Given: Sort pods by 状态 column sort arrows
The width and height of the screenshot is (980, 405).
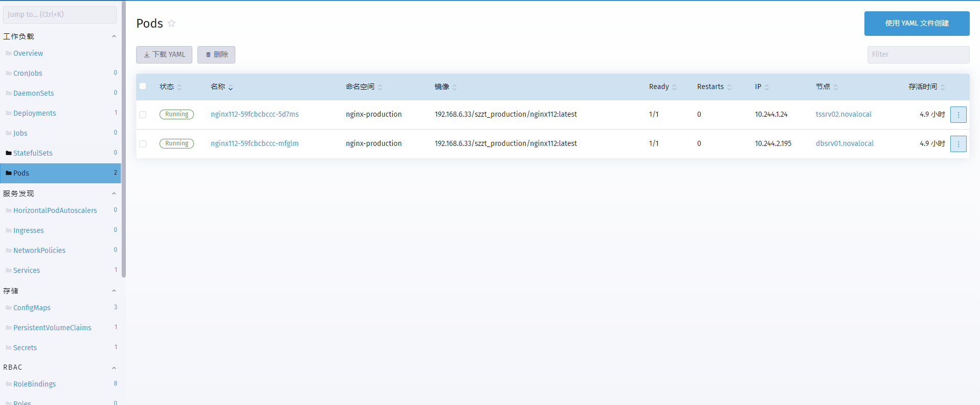Looking at the screenshot, I should [180, 88].
